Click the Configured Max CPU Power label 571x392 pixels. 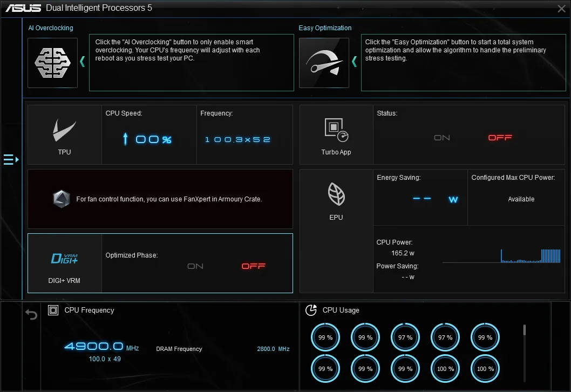pyautogui.click(x=513, y=178)
